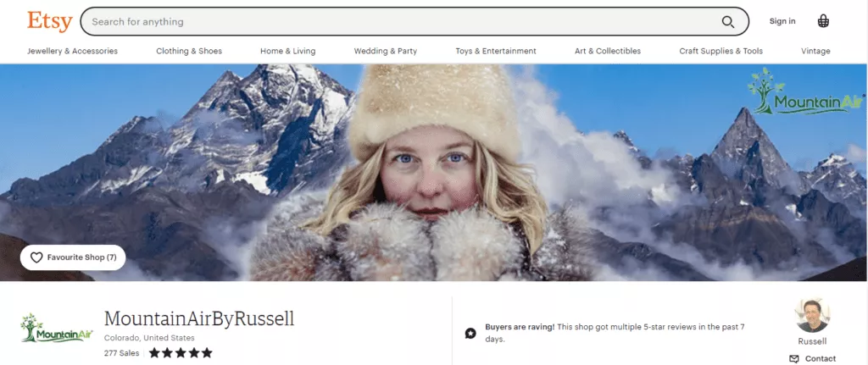This screenshot has height=365, width=868.
Task: Type in the Search for anything field
Action: pyautogui.click(x=398, y=22)
